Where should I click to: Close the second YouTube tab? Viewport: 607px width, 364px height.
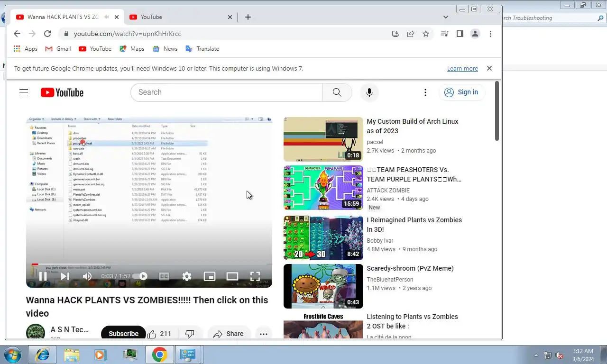(230, 17)
